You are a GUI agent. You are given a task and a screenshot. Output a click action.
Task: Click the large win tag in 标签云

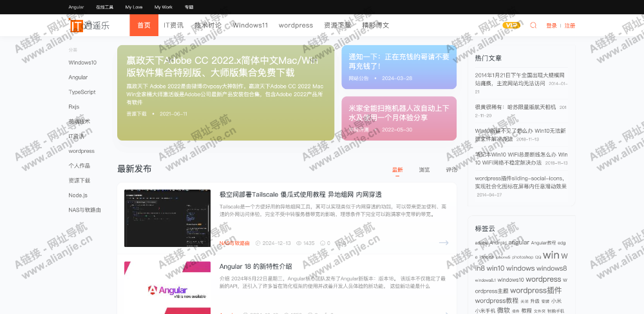point(551,255)
